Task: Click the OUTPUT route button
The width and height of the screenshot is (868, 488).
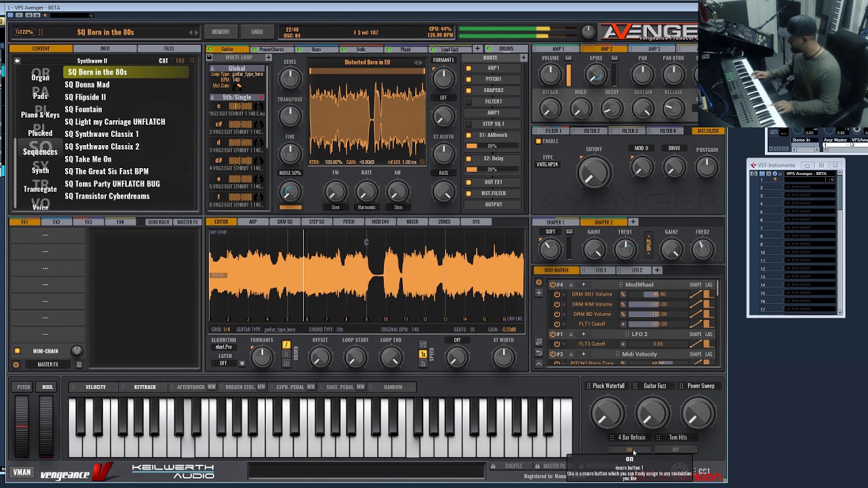Action: (493, 204)
